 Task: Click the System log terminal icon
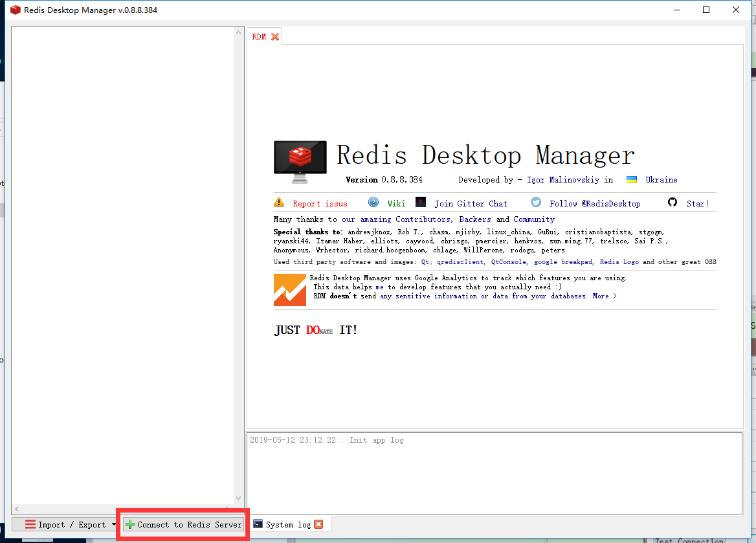(x=258, y=524)
